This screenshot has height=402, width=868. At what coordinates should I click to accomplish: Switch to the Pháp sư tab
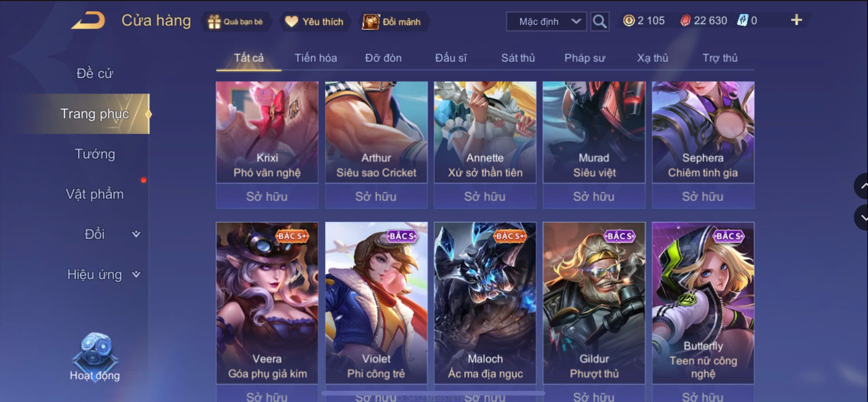[x=584, y=58]
